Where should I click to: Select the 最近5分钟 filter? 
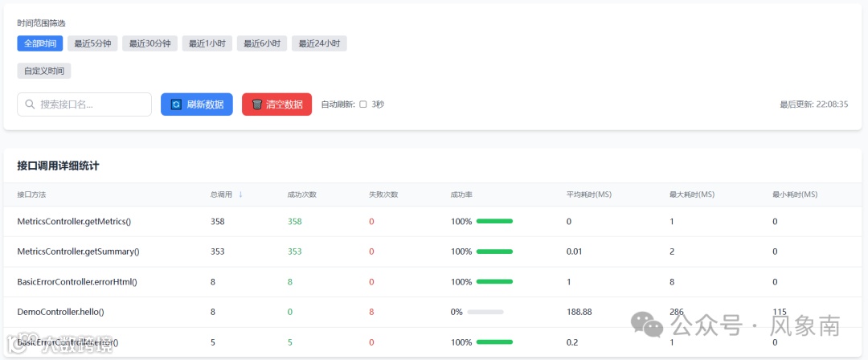point(92,43)
